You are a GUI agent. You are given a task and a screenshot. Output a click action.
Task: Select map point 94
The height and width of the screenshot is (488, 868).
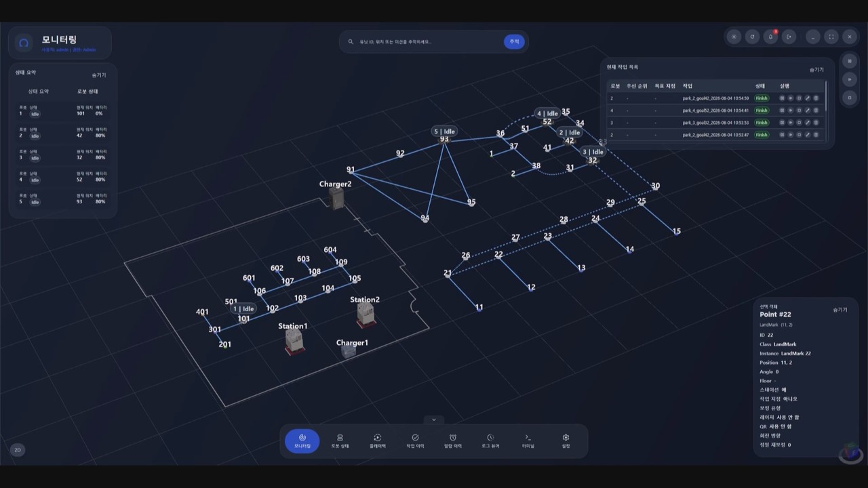tap(425, 218)
